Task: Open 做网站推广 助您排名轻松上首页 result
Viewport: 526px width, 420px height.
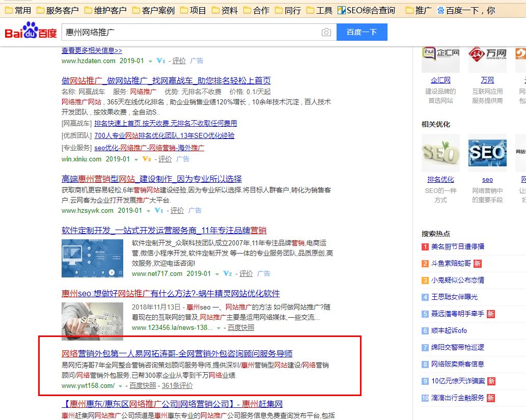Action: (166, 80)
